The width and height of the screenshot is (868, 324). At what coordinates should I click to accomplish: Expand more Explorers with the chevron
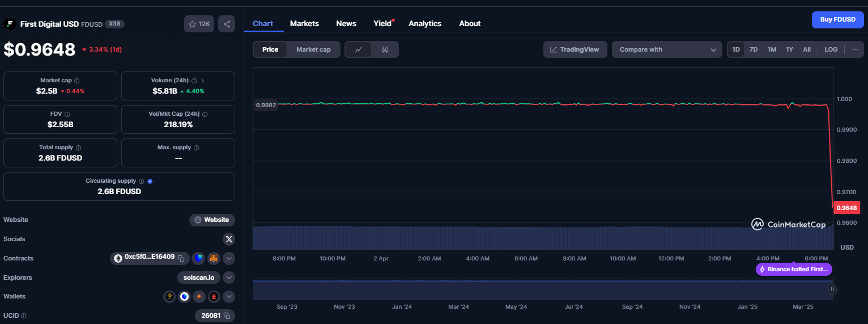click(229, 277)
